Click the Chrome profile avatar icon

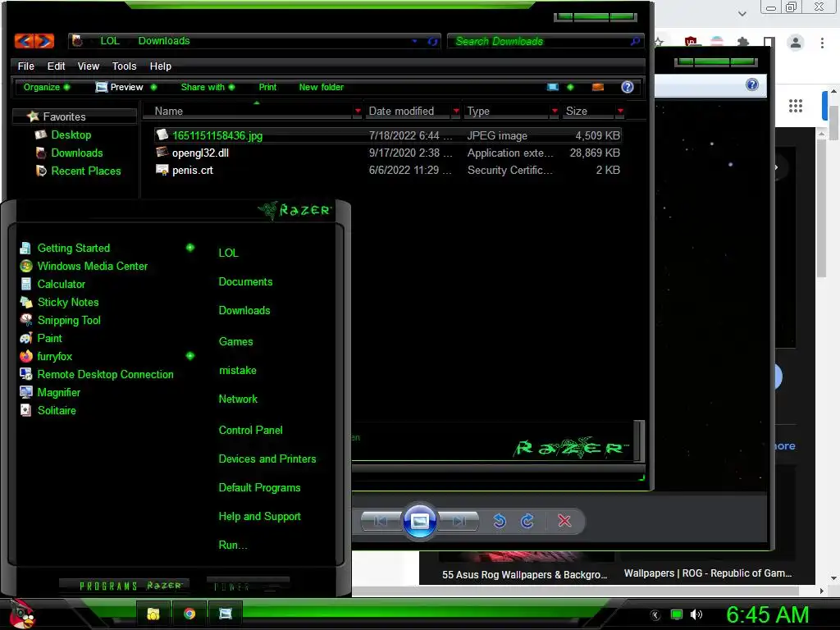(x=796, y=43)
